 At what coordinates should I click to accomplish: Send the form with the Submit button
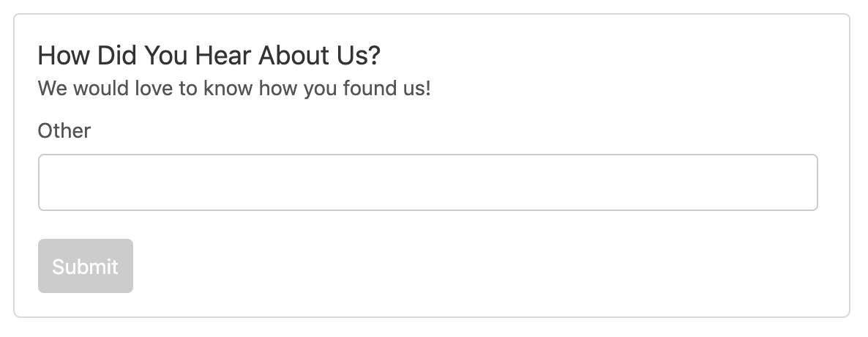point(85,266)
